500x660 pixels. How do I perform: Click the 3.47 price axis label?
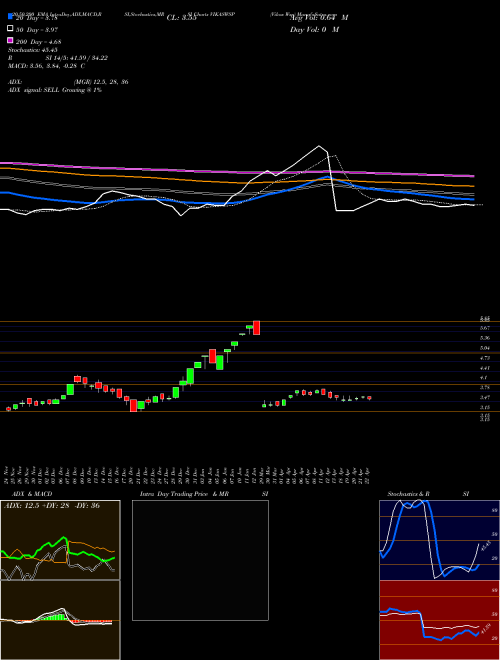click(485, 397)
